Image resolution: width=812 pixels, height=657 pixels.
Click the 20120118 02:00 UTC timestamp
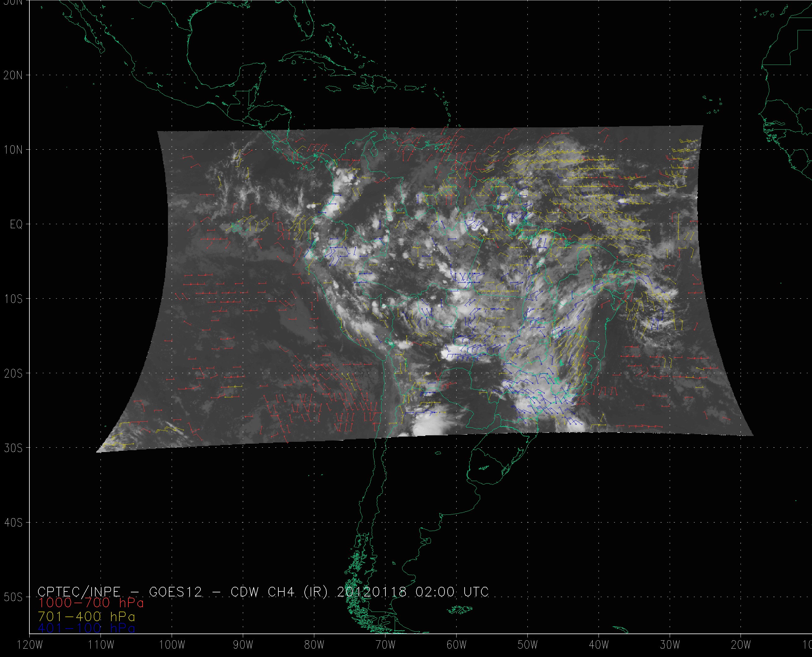(413, 592)
